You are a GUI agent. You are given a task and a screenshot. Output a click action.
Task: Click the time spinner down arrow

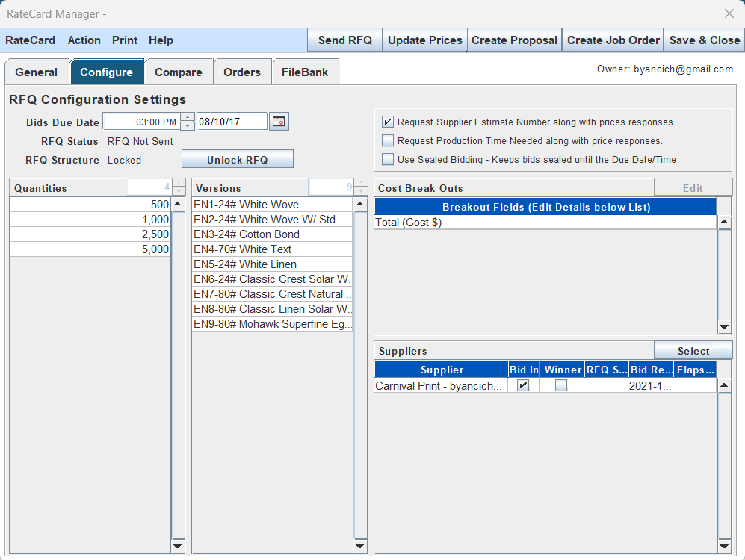point(187,126)
